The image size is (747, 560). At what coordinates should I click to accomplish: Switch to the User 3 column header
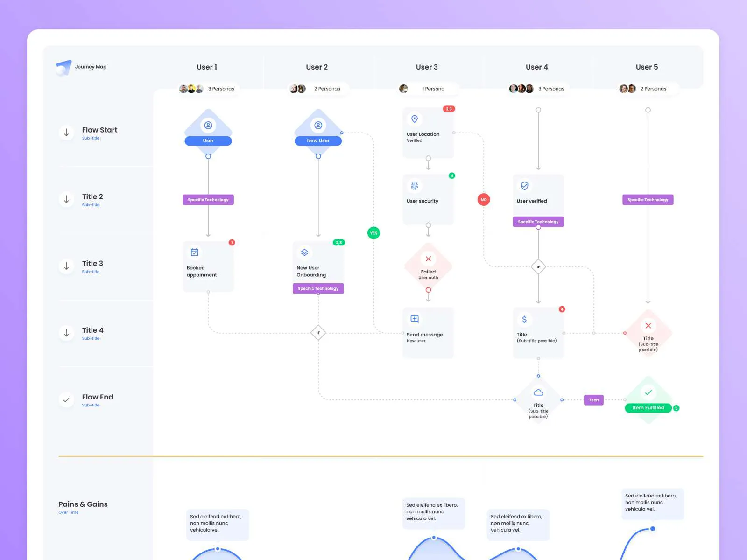point(427,67)
